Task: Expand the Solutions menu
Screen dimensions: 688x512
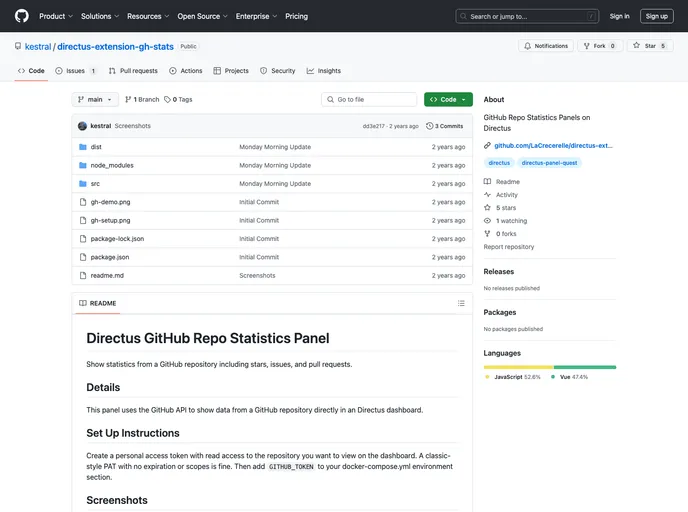Action: [x=100, y=16]
